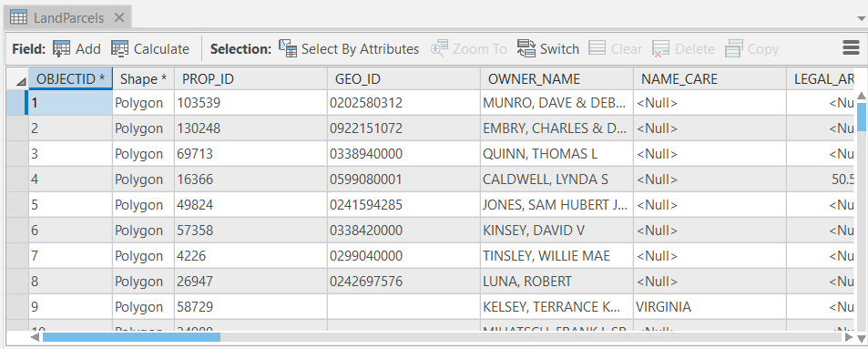
Task: Click the Add field icon
Action: 61,48
